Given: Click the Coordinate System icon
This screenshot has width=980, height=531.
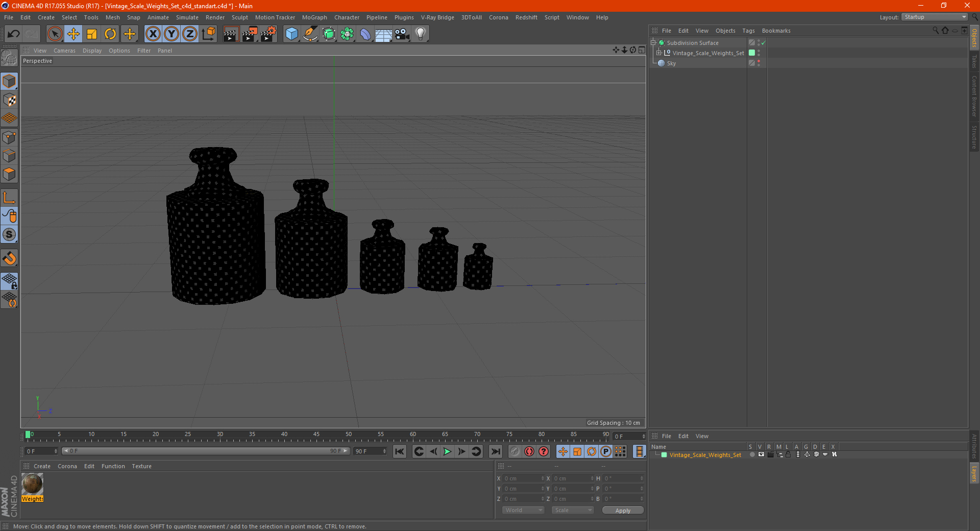Looking at the screenshot, I should coord(209,34).
